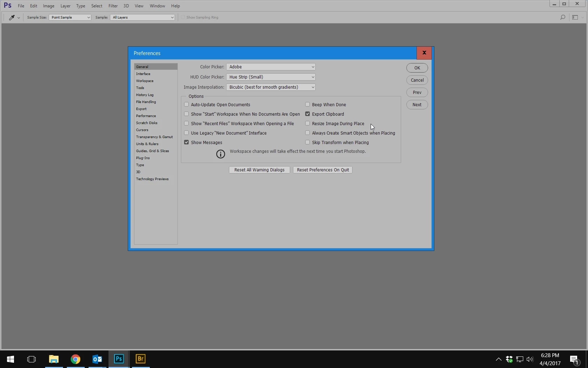Open Adobe Bridge from taskbar

[140, 359]
